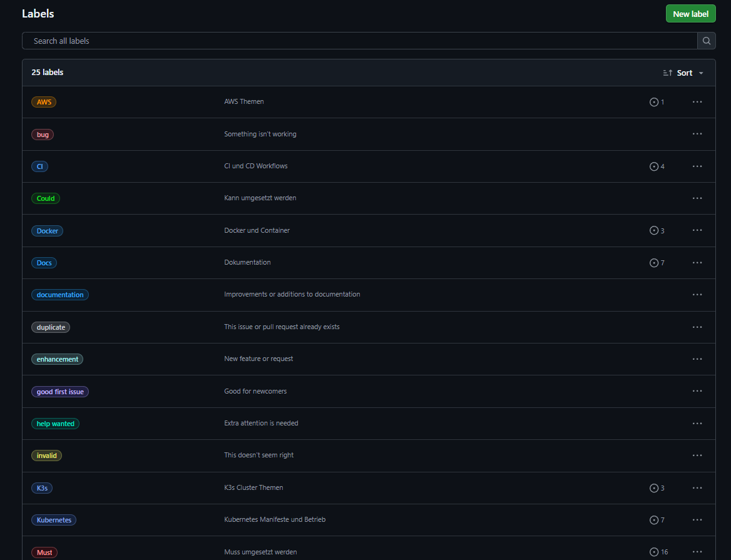This screenshot has width=731, height=560.
Task: Open the Could label badge
Action: 46,198
